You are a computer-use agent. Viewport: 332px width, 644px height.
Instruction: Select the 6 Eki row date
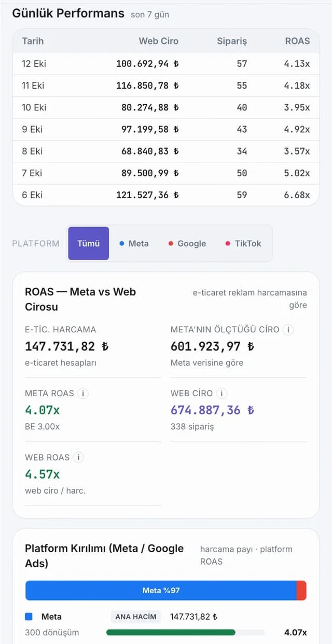click(x=32, y=195)
